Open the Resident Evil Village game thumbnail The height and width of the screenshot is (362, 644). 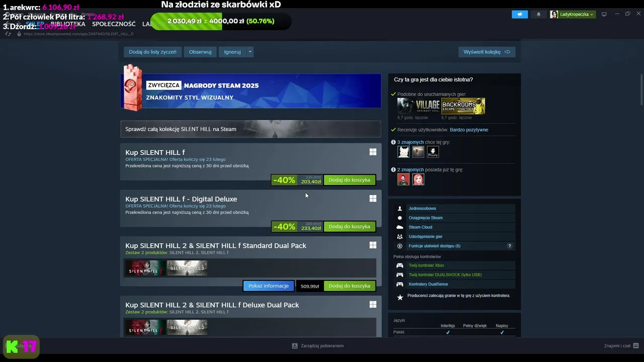[x=419, y=106]
